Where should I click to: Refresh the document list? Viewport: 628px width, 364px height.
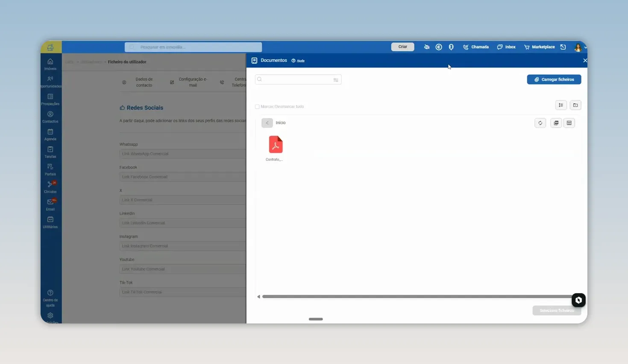[x=540, y=123]
